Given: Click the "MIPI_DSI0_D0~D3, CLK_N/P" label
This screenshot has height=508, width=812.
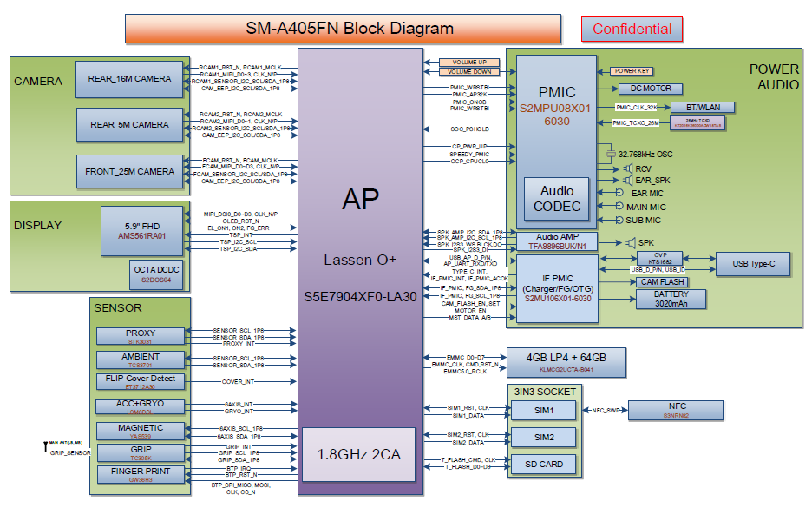Looking at the screenshot, I should click(x=240, y=214).
